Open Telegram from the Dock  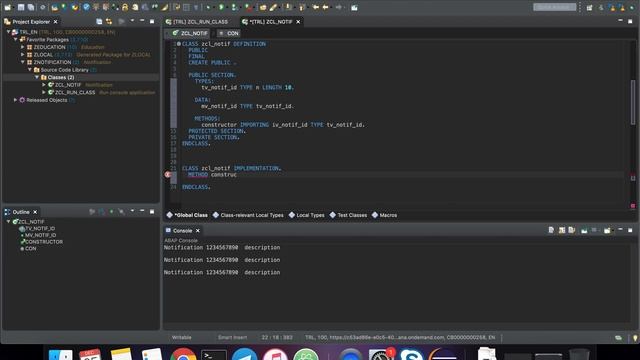(244, 354)
